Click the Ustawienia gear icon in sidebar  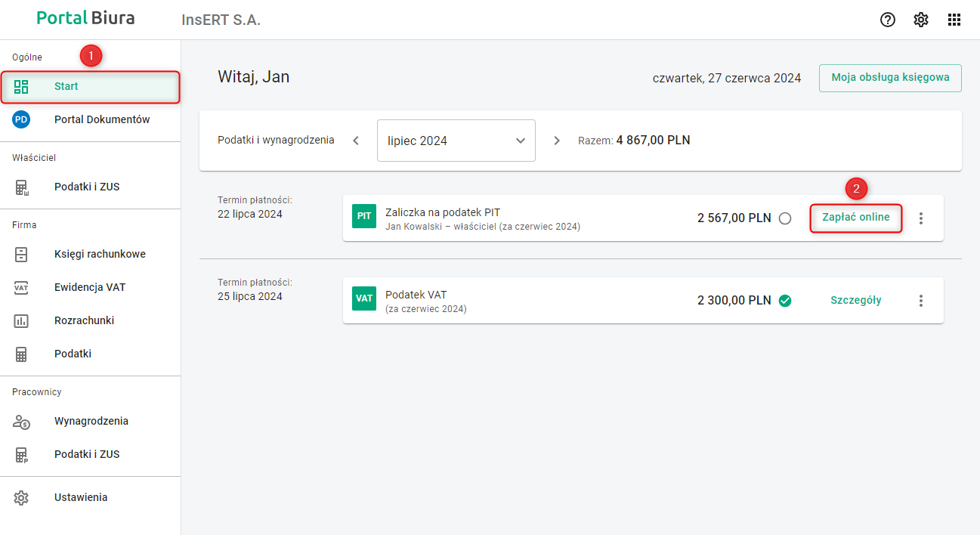pos(21,497)
